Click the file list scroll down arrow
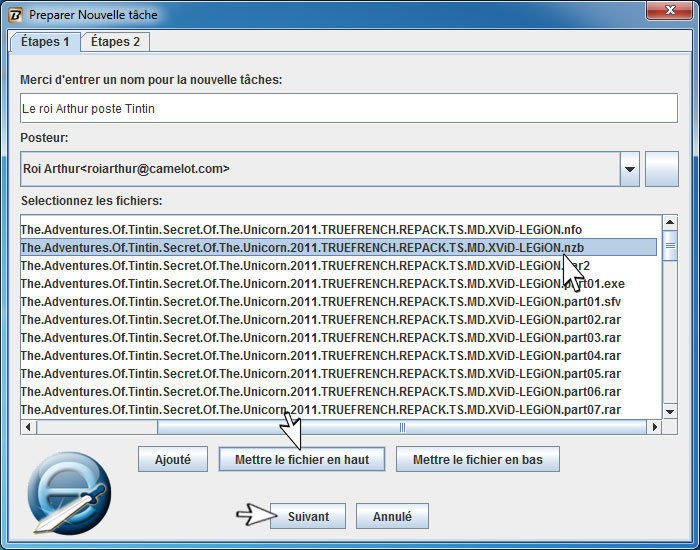 tap(670, 412)
